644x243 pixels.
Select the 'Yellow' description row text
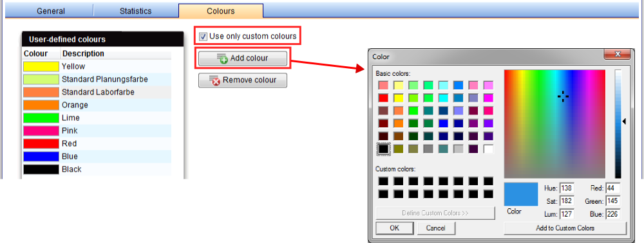coord(73,66)
